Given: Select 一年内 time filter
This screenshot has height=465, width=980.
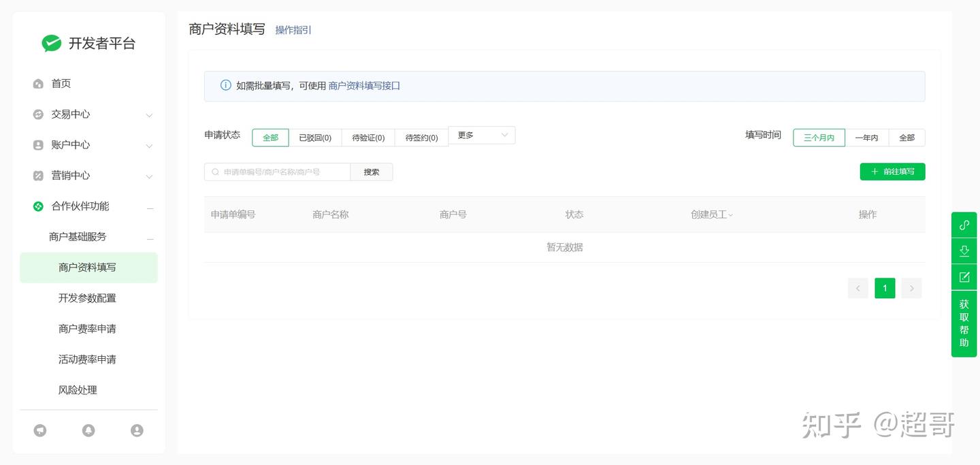Looking at the screenshot, I should pos(866,138).
